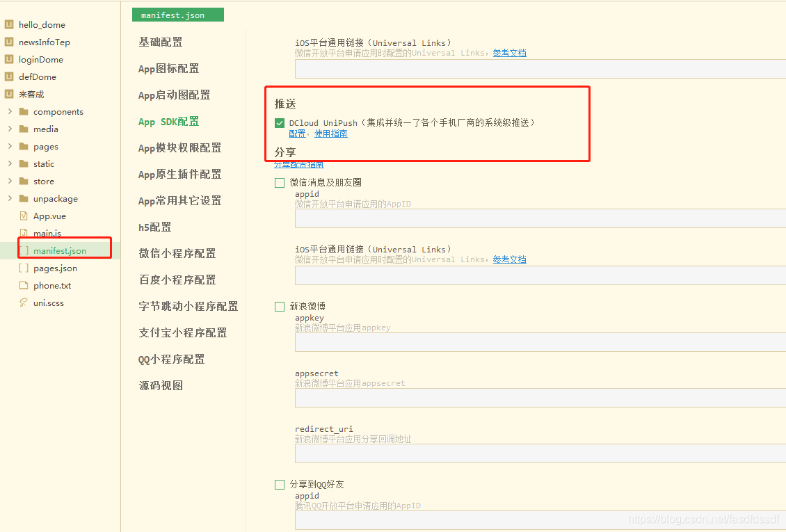Click the 来客成 project icon
Image resolution: width=786 pixels, height=532 pixels.
click(8, 94)
